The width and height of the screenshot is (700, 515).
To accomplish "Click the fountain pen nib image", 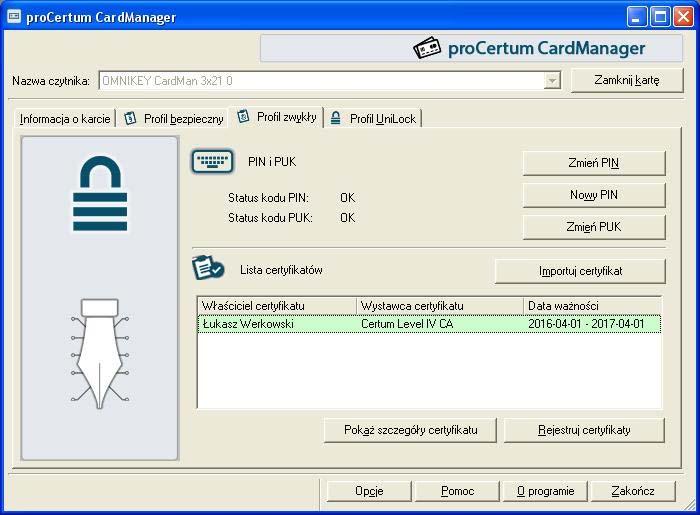I will pos(100,353).
